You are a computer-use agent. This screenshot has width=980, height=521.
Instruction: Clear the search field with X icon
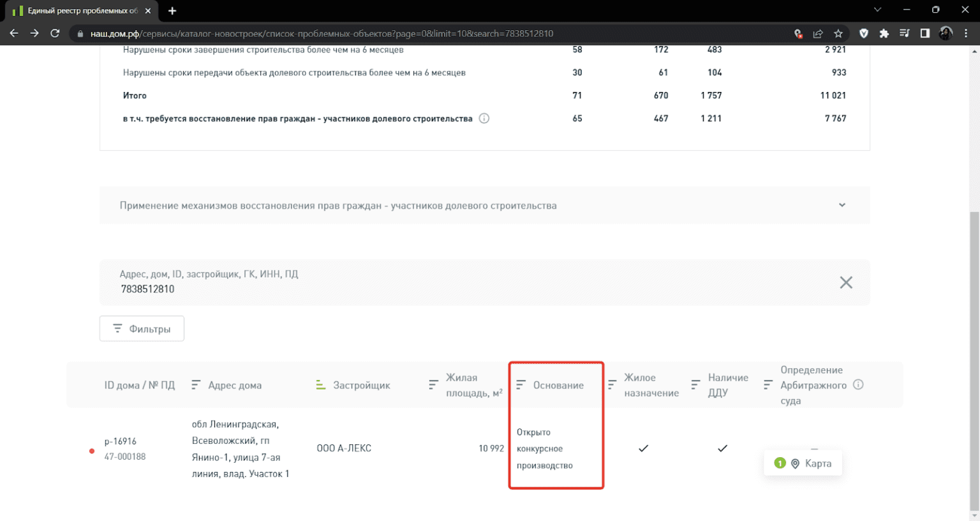click(x=846, y=282)
